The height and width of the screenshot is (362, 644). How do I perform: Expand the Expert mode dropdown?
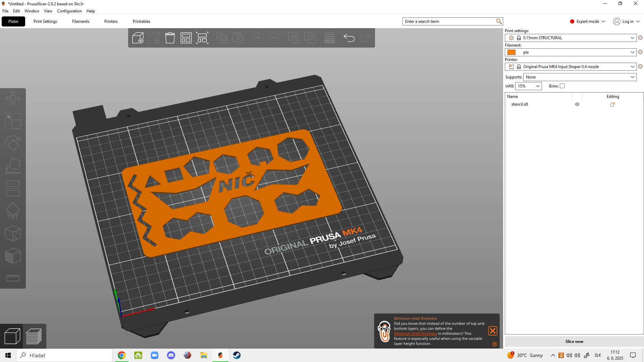tap(588, 21)
